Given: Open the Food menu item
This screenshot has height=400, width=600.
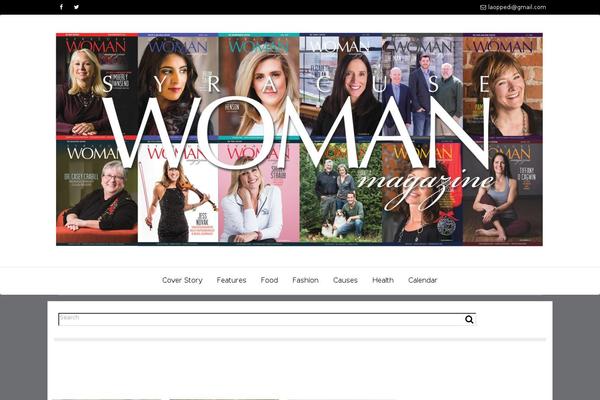Looking at the screenshot, I should tap(269, 280).
